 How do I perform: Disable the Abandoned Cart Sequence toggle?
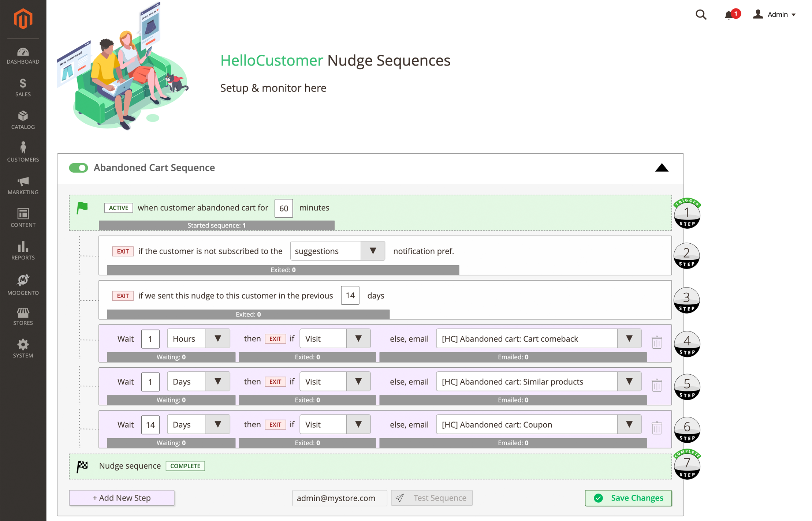point(78,168)
